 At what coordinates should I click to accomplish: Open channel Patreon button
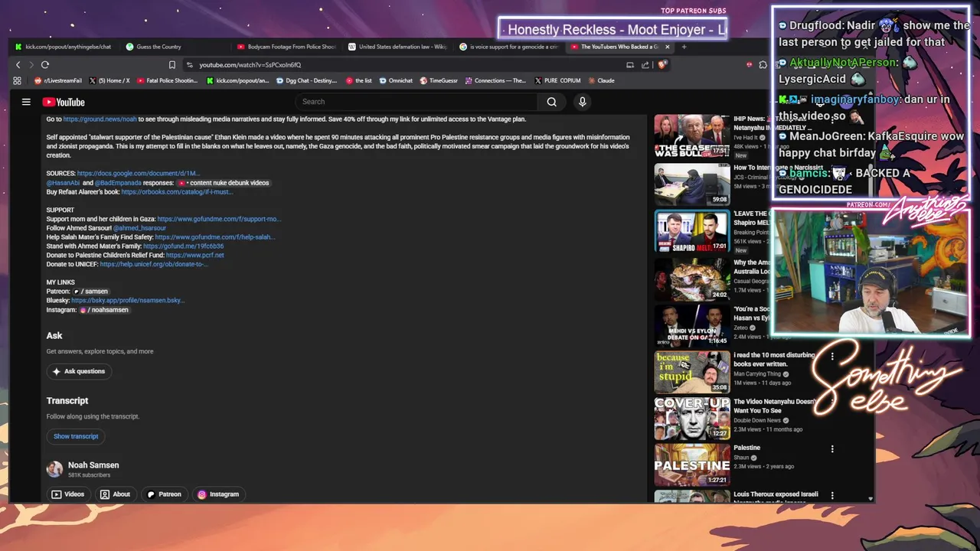point(164,494)
